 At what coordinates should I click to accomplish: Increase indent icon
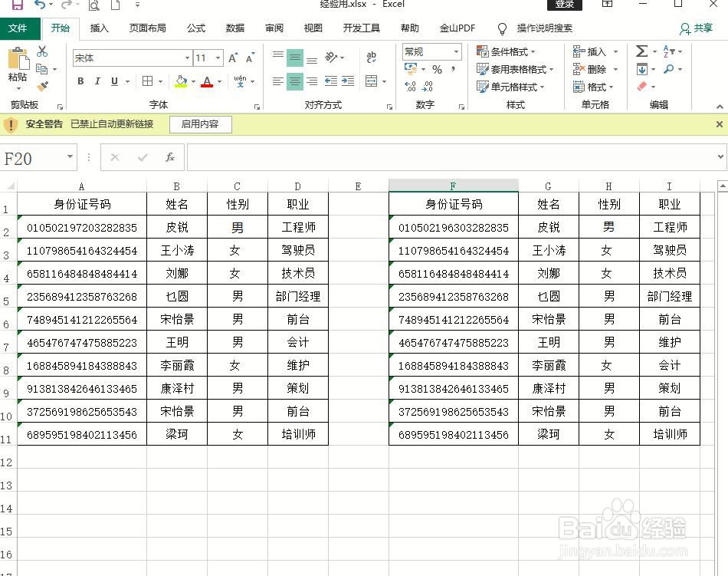[x=348, y=81]
